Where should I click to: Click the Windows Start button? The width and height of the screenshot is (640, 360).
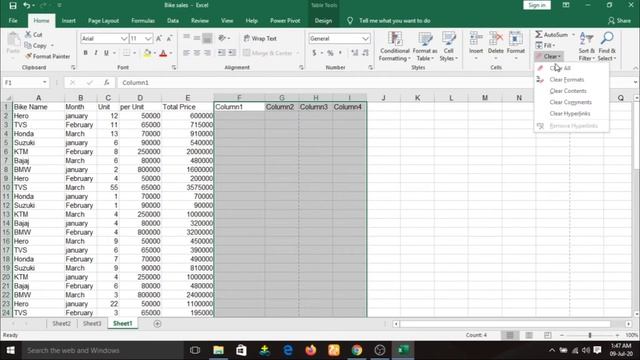pos(11,350)
